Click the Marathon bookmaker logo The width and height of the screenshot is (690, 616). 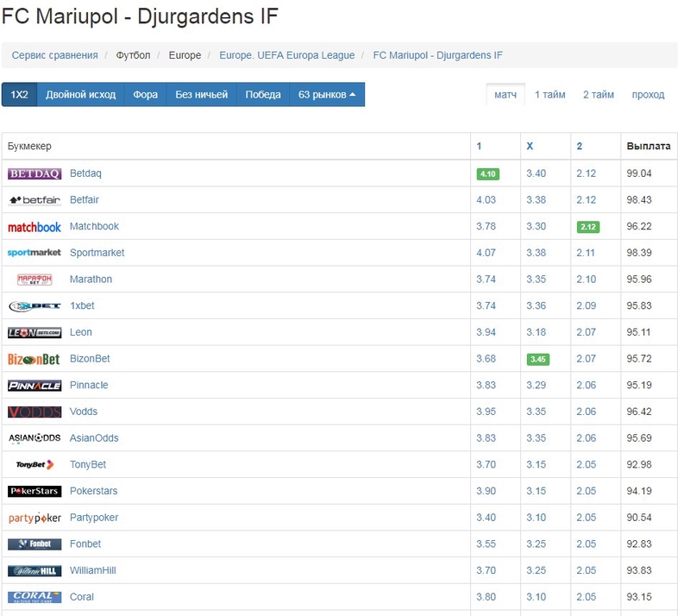click(x=34, y=280)
